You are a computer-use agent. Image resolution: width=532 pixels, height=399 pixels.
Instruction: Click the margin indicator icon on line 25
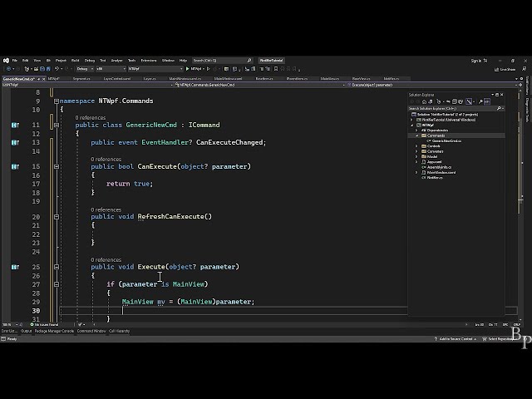[x=15, y=267]
